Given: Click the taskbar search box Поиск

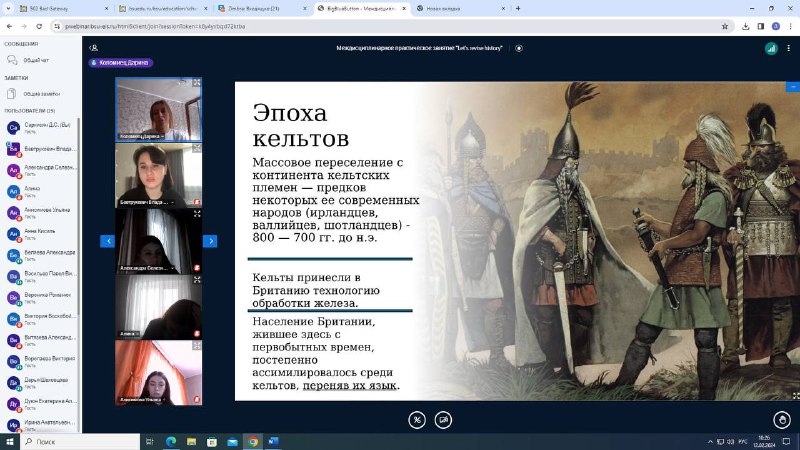Looking at the screenshot, I should pos(80,441).
